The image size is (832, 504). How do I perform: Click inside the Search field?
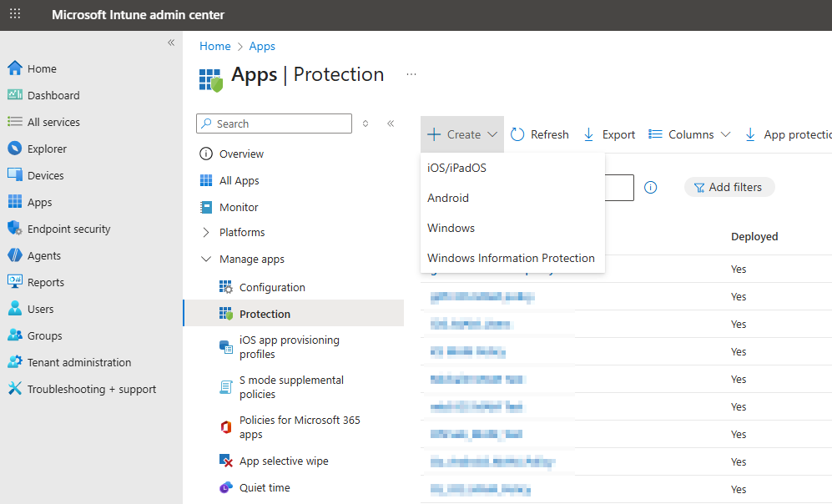[x=275, y=123]
